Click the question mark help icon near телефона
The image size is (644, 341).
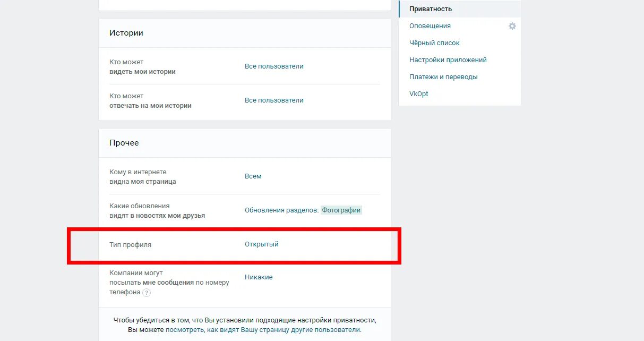[147, 293]
